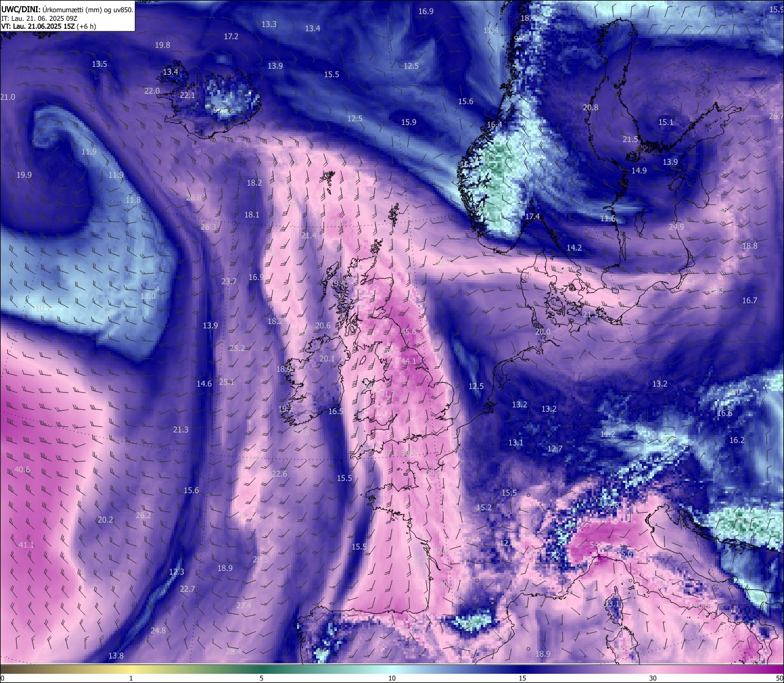Click the 16.5 value near Ireland
Image resolution: width=784 pixels, height=683 pixels.
[336, 412]
